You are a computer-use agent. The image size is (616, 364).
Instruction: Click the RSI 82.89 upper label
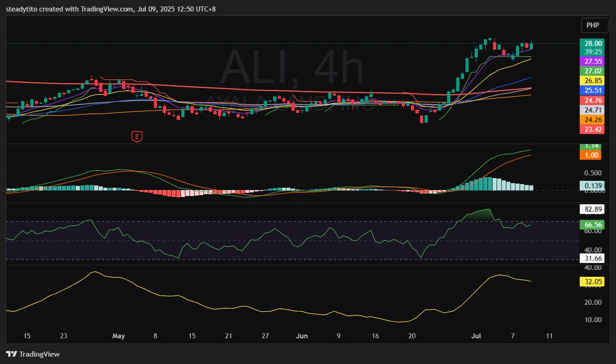click(x=591, y=209)
